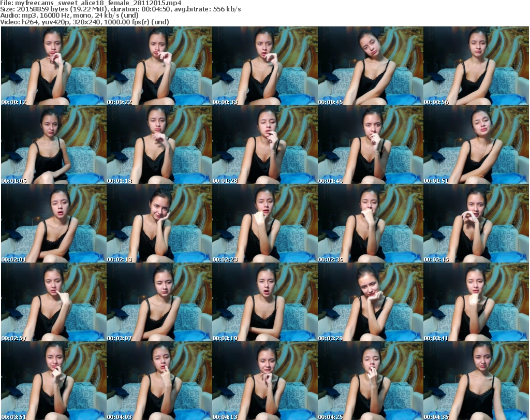The height and width of the screenshot is (420, 530).
Task: Select the thumbnail stamped 00:00:33
Action: 265,66
